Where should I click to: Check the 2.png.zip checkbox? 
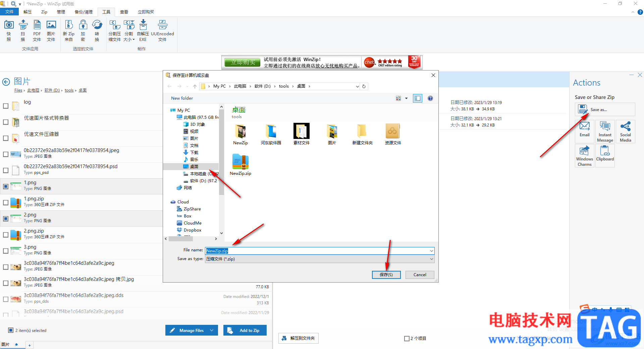coord(6,235)
